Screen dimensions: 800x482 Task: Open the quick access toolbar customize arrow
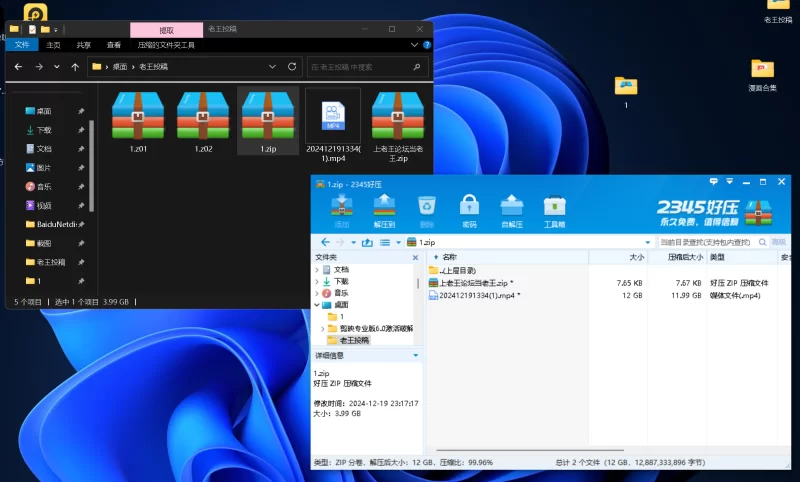pyautogui.click(x=56, y=30)
